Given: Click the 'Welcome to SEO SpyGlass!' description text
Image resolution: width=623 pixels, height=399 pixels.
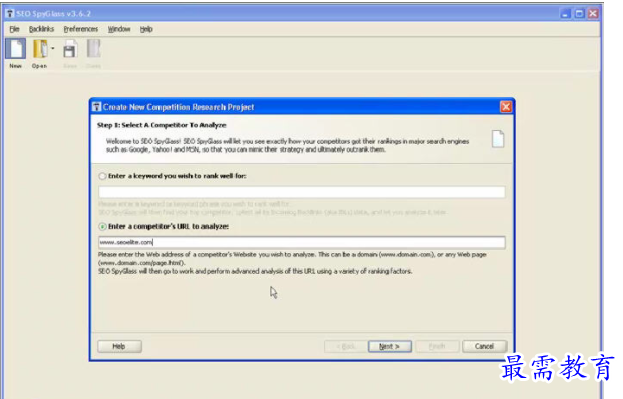Looking at the screenshot, I should (x=287, y=145).
